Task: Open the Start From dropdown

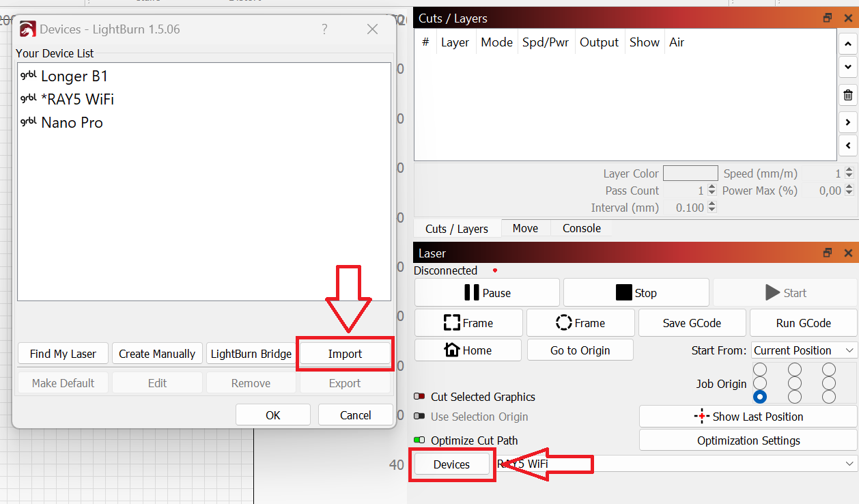Action: click(804, 350)
